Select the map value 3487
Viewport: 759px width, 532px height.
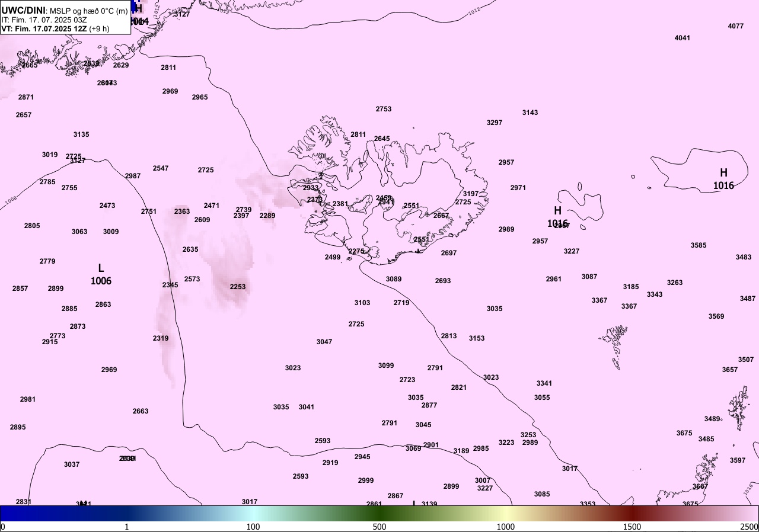tap(748, 299)
